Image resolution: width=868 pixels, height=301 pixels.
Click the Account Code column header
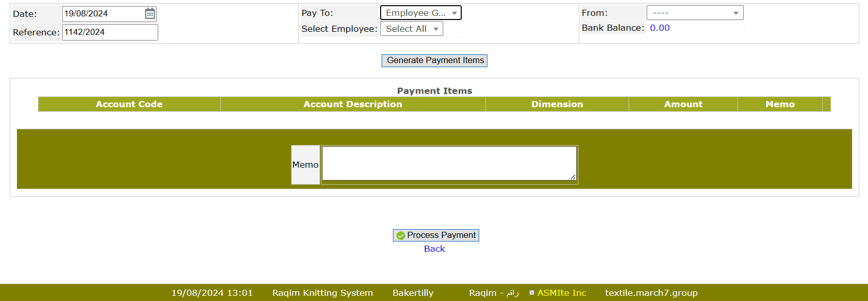[x=129, y=104]
